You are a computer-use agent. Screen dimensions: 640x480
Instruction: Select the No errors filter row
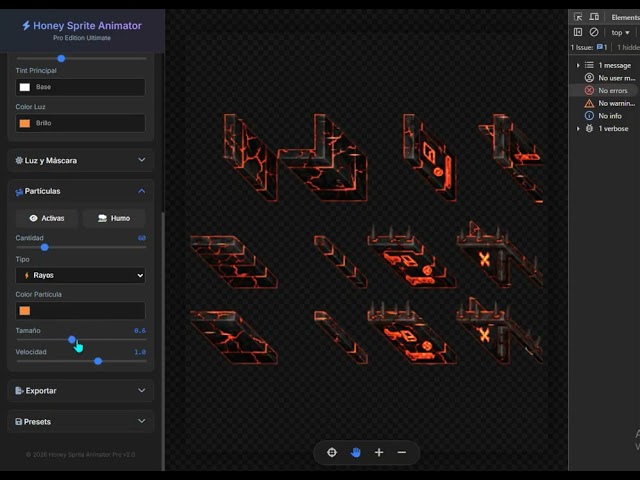[x=605, y=91]
